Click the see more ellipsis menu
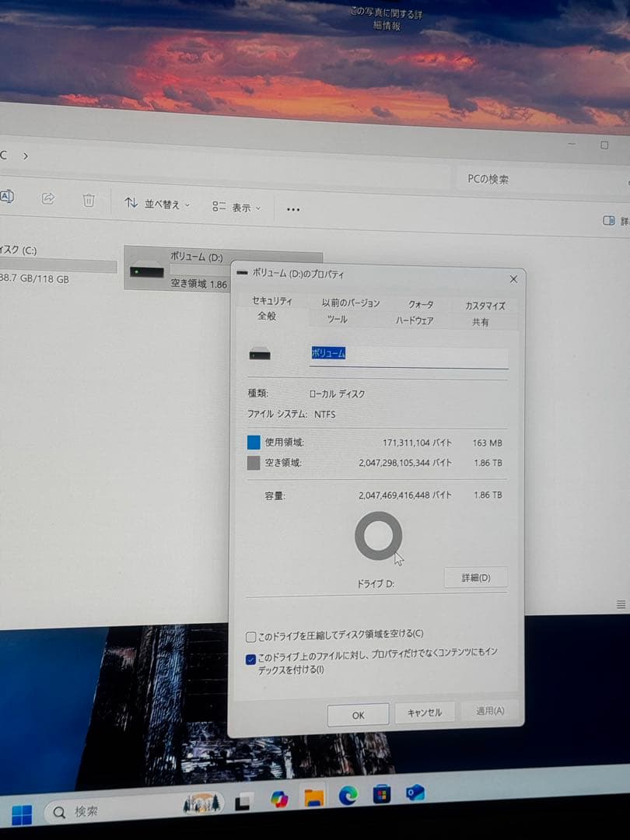630x840 pixels. click(x=293, y=208)
